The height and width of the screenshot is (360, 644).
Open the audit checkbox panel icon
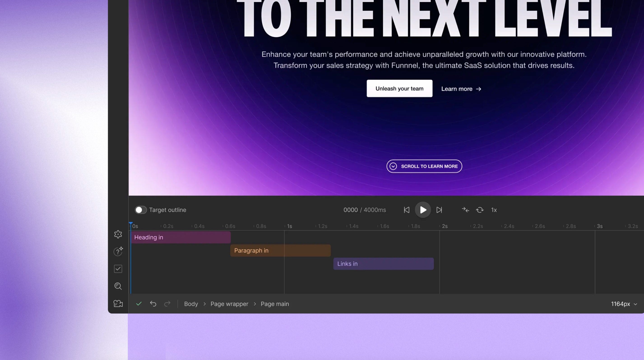118,269
